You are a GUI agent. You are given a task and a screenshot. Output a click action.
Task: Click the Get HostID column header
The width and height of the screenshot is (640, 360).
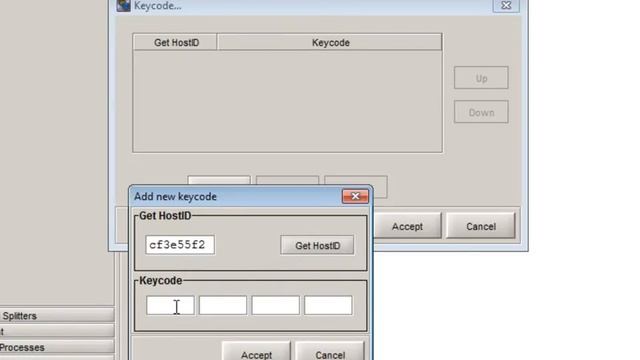(x=175, y=42)
